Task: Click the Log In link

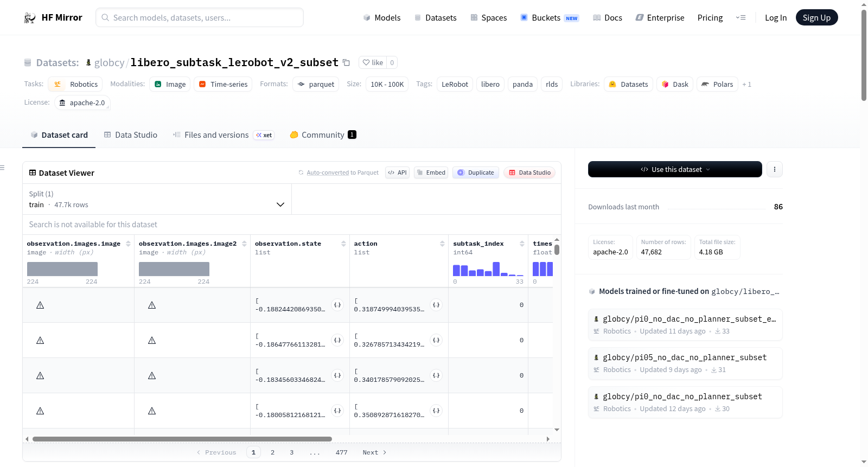Action: click(776, 18)
